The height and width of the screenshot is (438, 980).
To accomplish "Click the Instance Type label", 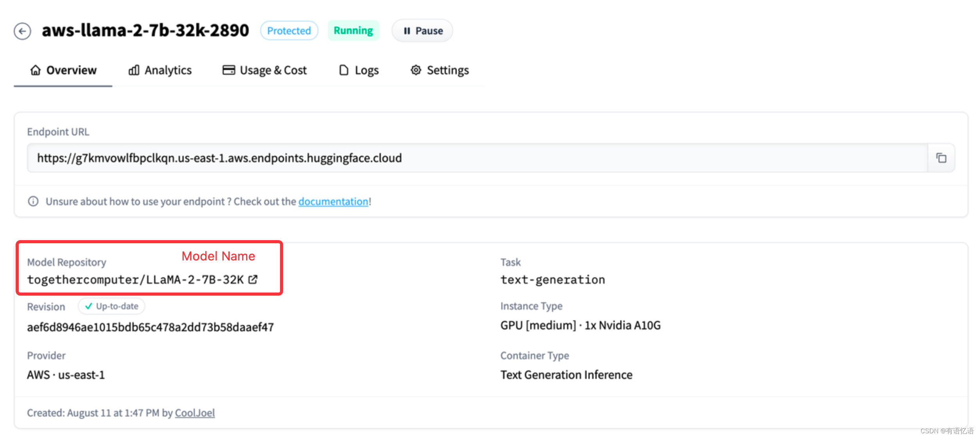I will tap(531, 306).
